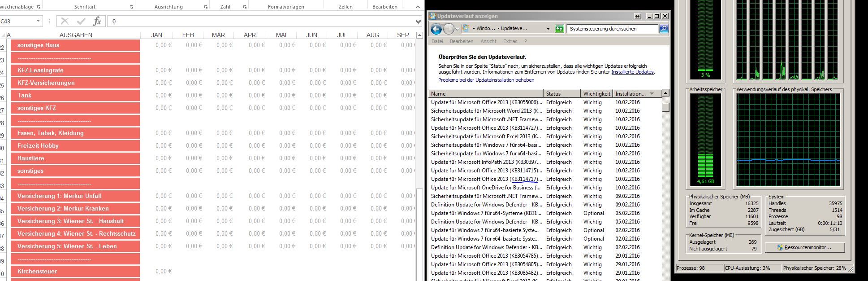Open the Zwischenablage dialog launcher icon

pos(39,7)
